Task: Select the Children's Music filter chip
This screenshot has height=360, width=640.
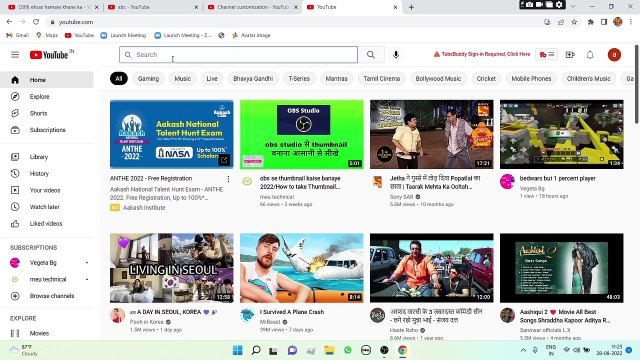Action: [x=588, y=78]
